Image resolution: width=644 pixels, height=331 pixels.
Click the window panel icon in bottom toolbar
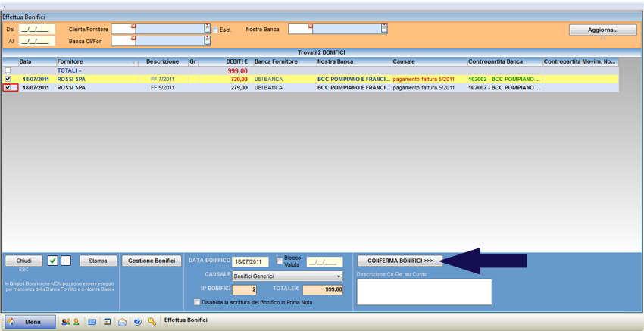[x=108, y=322]
